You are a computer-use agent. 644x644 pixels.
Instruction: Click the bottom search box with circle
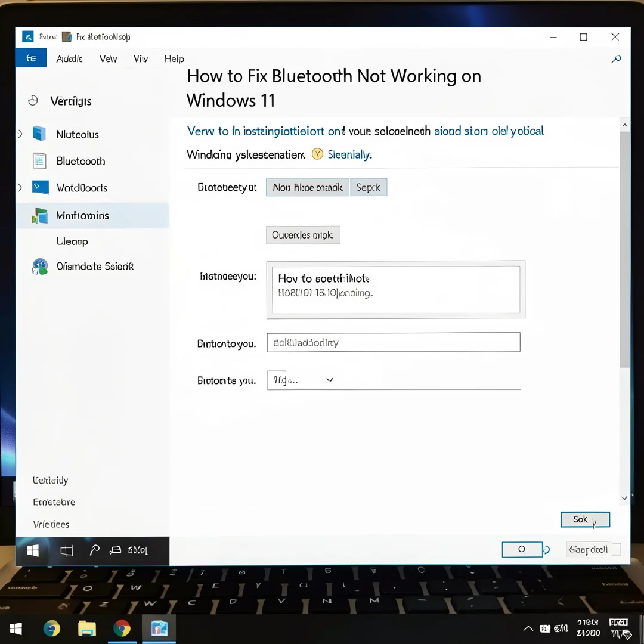pos(522,550)
